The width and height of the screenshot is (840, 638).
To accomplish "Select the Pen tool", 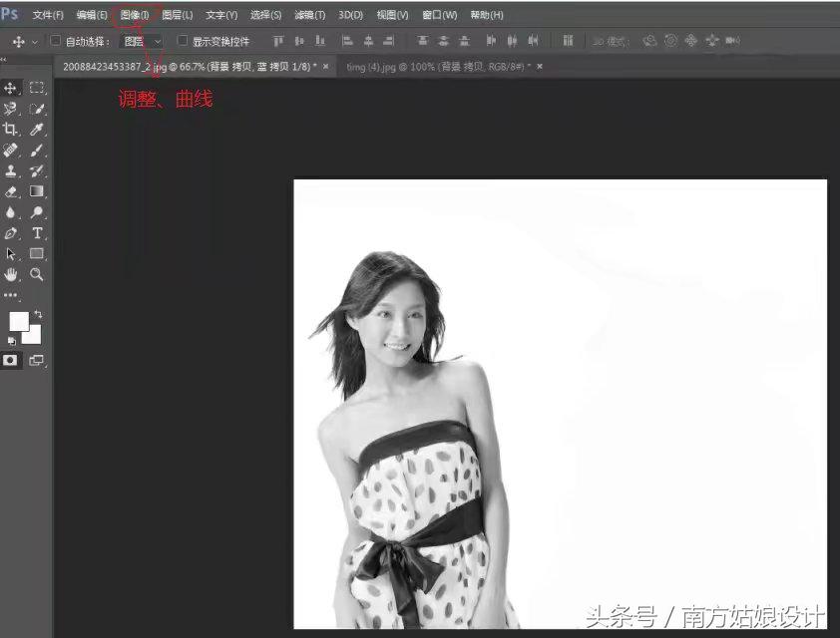I will click(x=12, y=233).
